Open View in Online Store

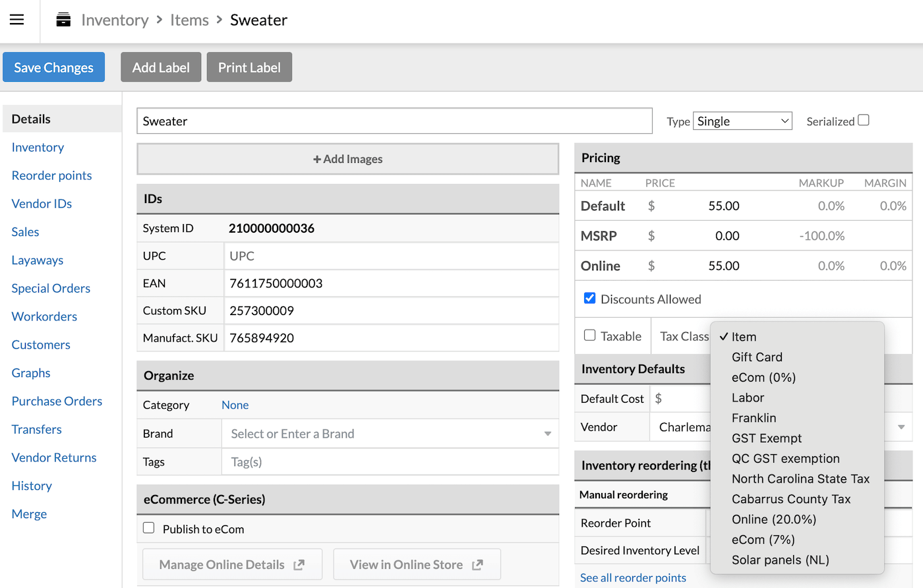[417, 565]
